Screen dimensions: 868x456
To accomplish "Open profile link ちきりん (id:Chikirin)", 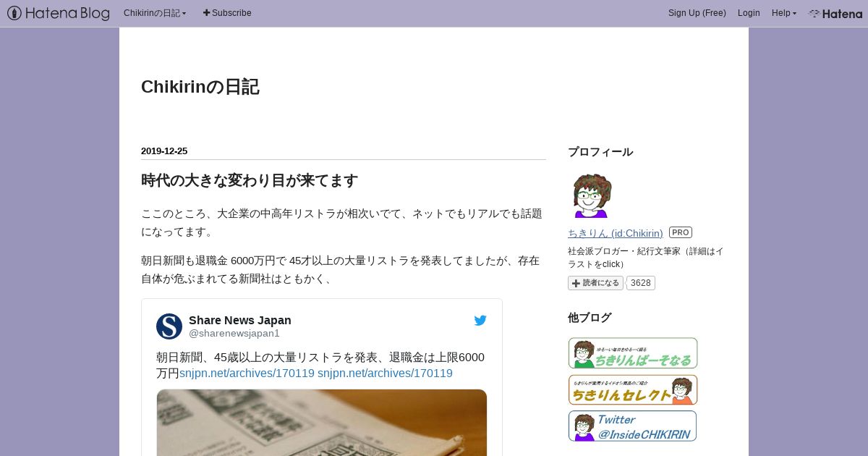I will pyautogui.click(x=616, y=233).
